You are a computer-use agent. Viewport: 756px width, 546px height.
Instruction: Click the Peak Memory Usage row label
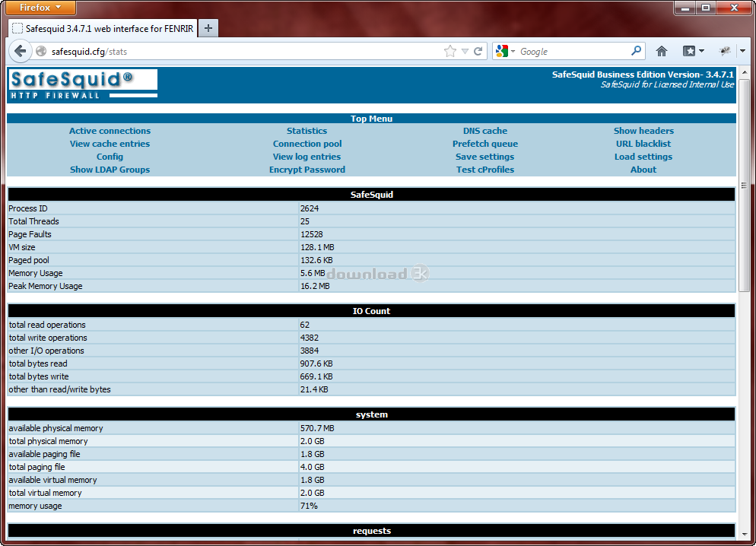pos(46,286)
